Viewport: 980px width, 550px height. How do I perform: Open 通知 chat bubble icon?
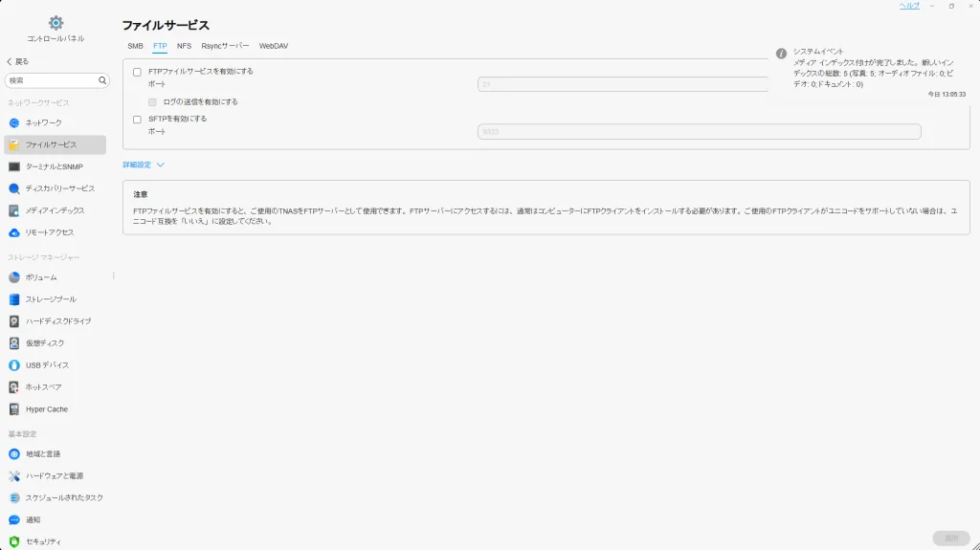tap(13, 520)
